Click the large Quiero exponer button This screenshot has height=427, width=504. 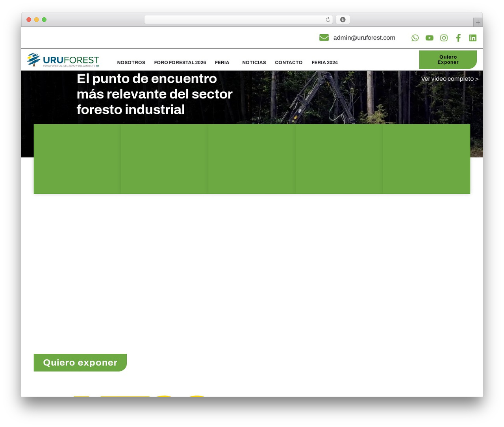[x=80, y=362]
